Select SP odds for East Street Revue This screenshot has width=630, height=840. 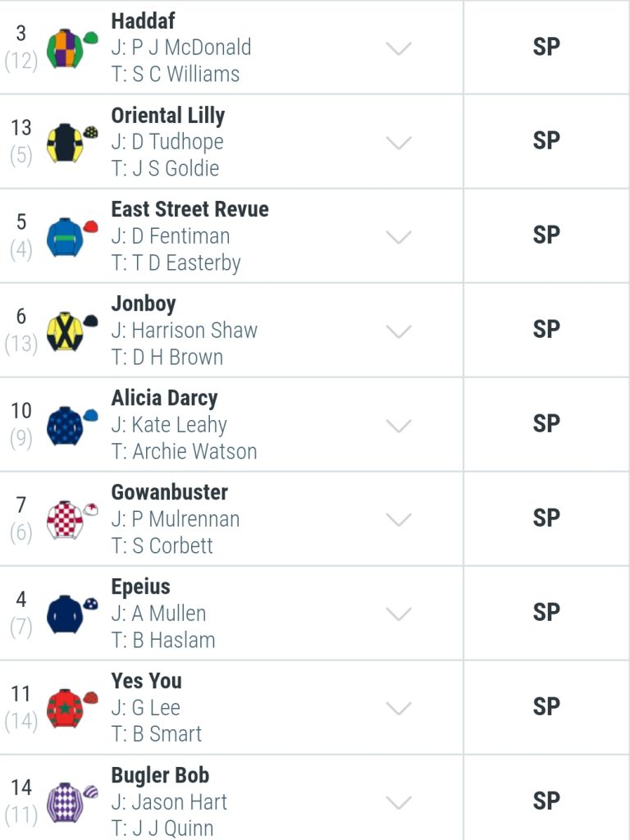coord(546,235)
